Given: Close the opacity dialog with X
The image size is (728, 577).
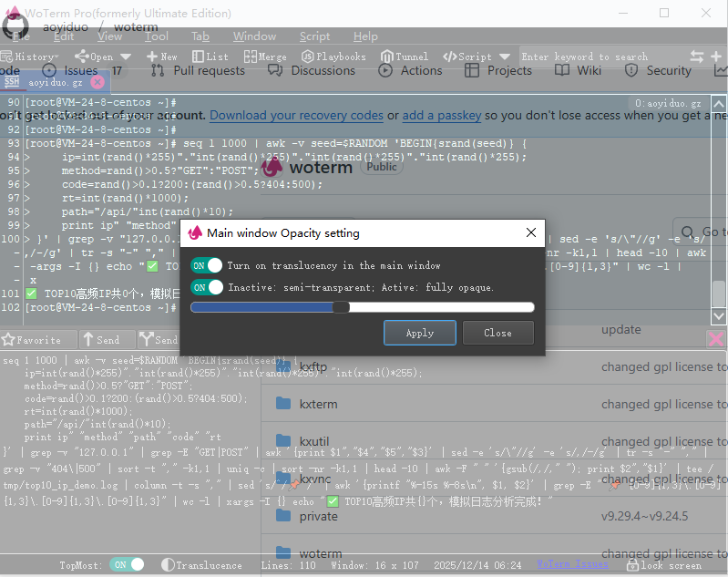Looking at the screenshot, I should point(531,232).
